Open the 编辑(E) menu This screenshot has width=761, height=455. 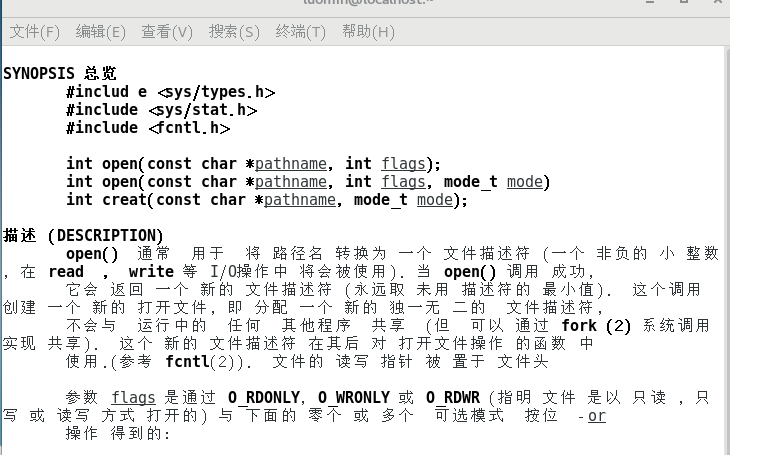click(x=100, y=32)
